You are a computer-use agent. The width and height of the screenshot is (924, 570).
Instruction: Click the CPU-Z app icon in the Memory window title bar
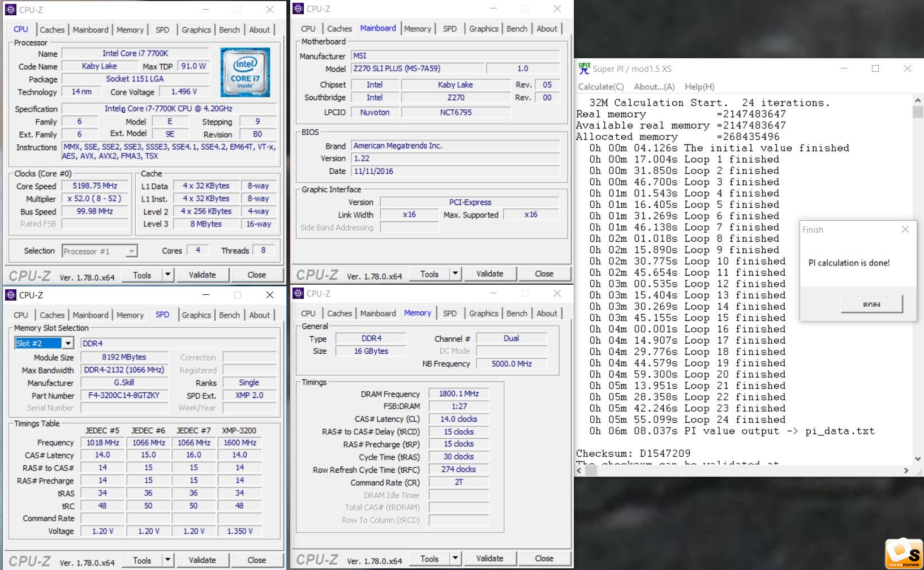[298, 293]
